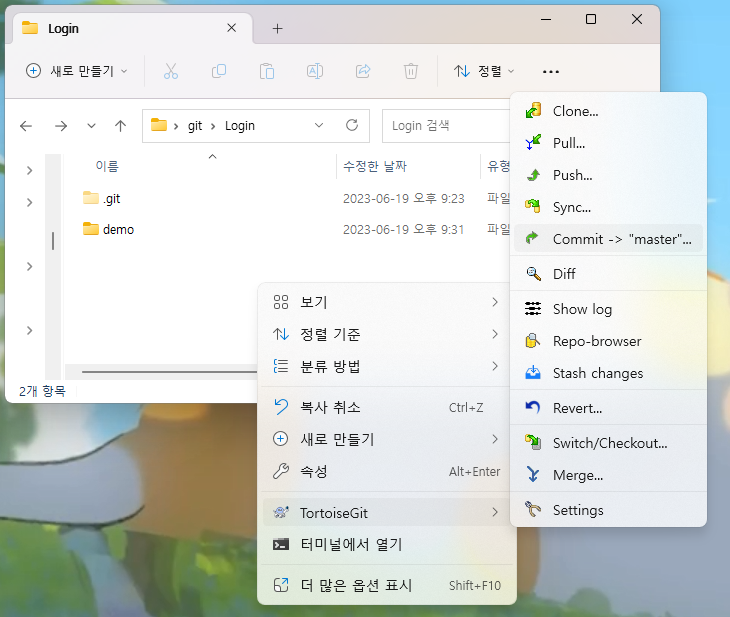Image resolution: width=730 pixels, height=617 pixels.
Task: Click the Revert arrow icon
Action: pos(533,408)
